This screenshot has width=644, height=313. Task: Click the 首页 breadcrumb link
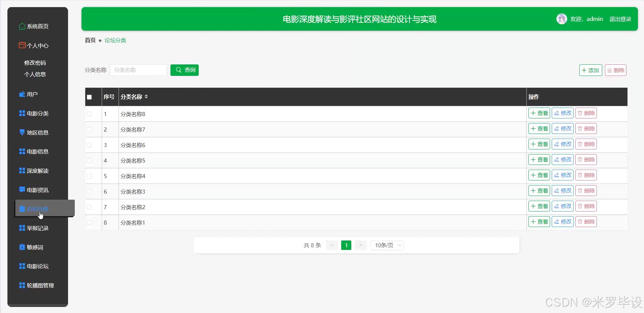click(x=90, y=40)
